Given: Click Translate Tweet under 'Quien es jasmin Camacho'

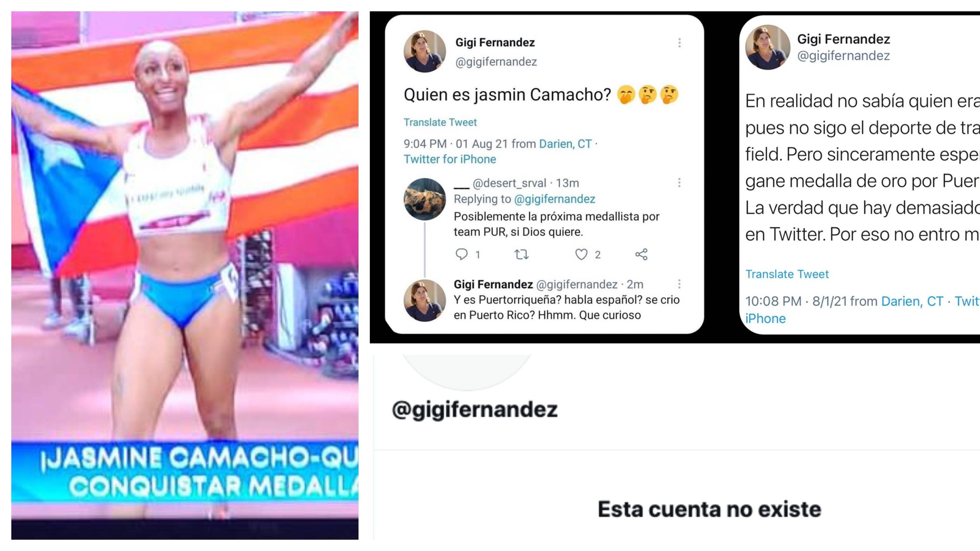Looking at the screenshot, I should tap(440, 122).
